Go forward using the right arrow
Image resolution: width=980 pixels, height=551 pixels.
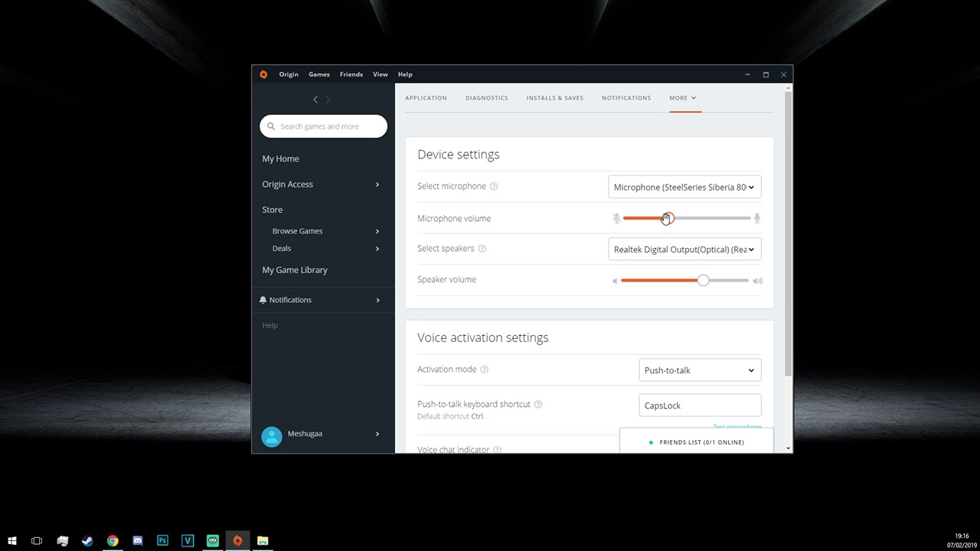click(x=328, y=99)
